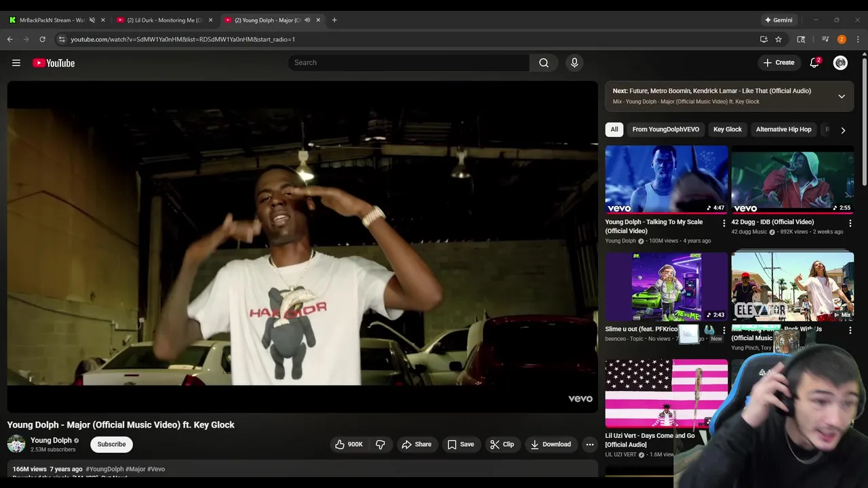The height and width of the screenshot is (488, 868).
Task: Open title '42 Dugg - IDB (Official Video)'
Action: pyautogui.click(x=772, y=222)
